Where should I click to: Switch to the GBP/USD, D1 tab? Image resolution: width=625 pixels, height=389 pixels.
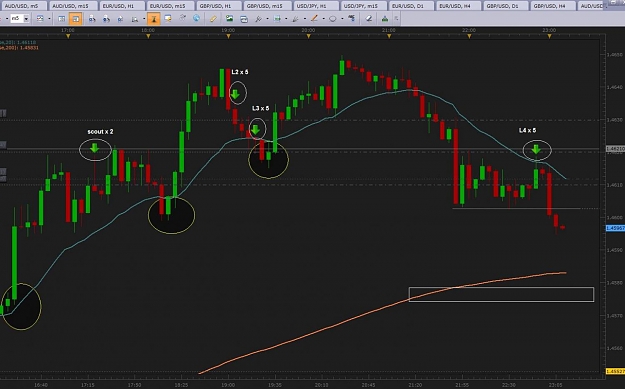coord(506,6)
